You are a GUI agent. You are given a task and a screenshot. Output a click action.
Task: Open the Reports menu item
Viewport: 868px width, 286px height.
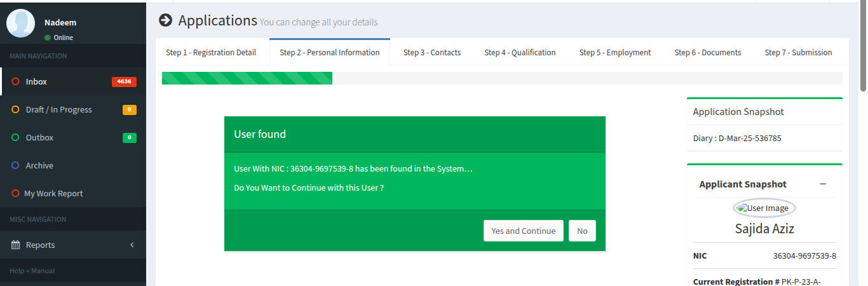[73, 245]
